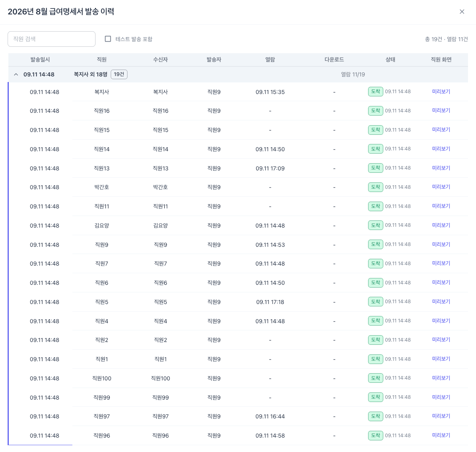
Task: Click view time 09.11 14:58
Action: tap(270, 436)
